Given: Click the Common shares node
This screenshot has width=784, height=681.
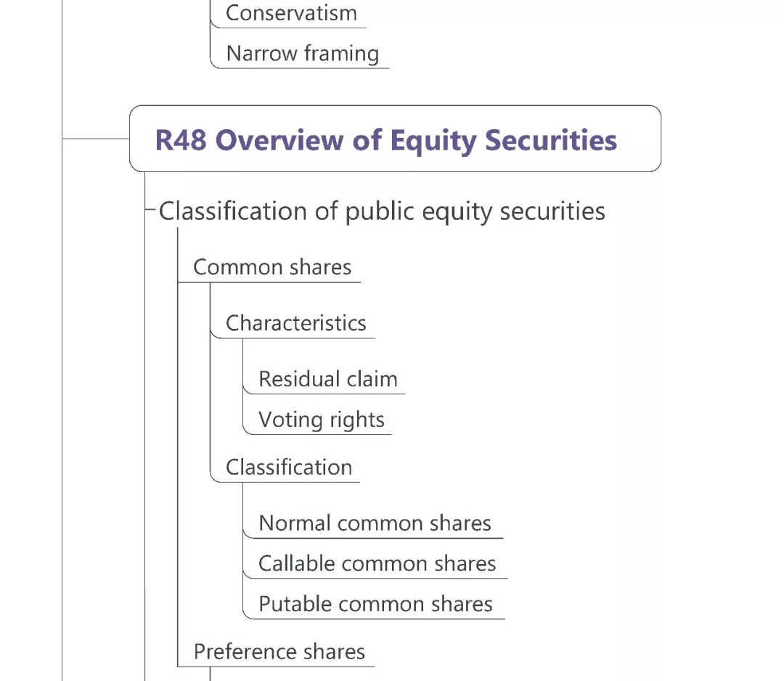Looking at the screenshot, I should click(272, 267).
